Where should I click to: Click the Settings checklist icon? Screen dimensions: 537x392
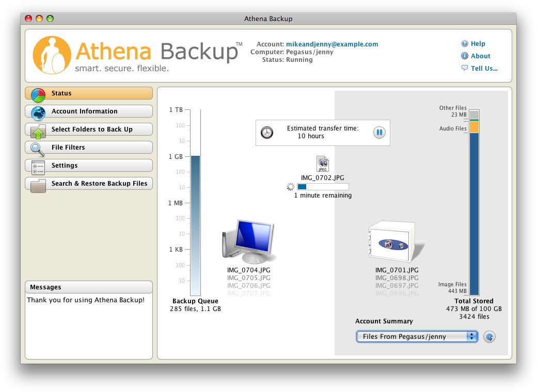[38, 168]
